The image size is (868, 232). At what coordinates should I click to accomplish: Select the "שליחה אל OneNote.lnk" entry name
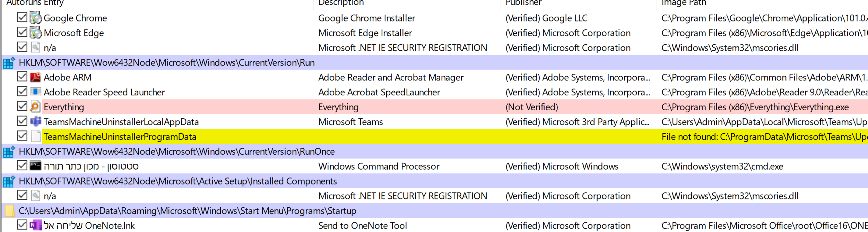[89, 226]
